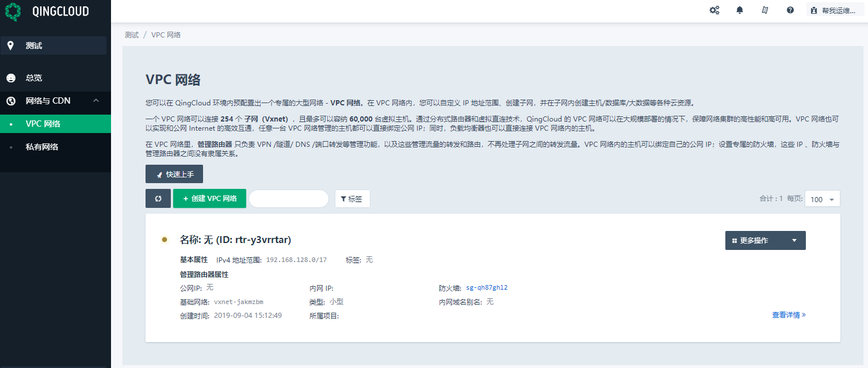Click the vxnet-jakmzbm base network value
868x368 pixels.
(239, 302)
